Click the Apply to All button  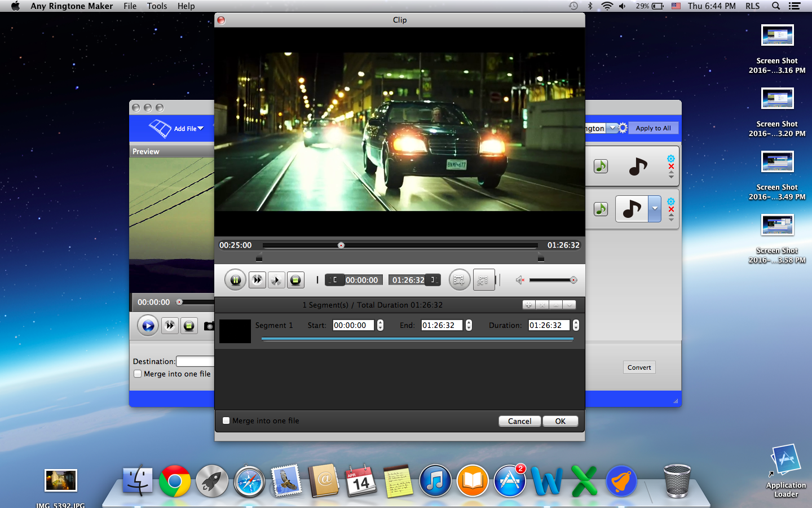pyautogui.click(x=653, y=128)
